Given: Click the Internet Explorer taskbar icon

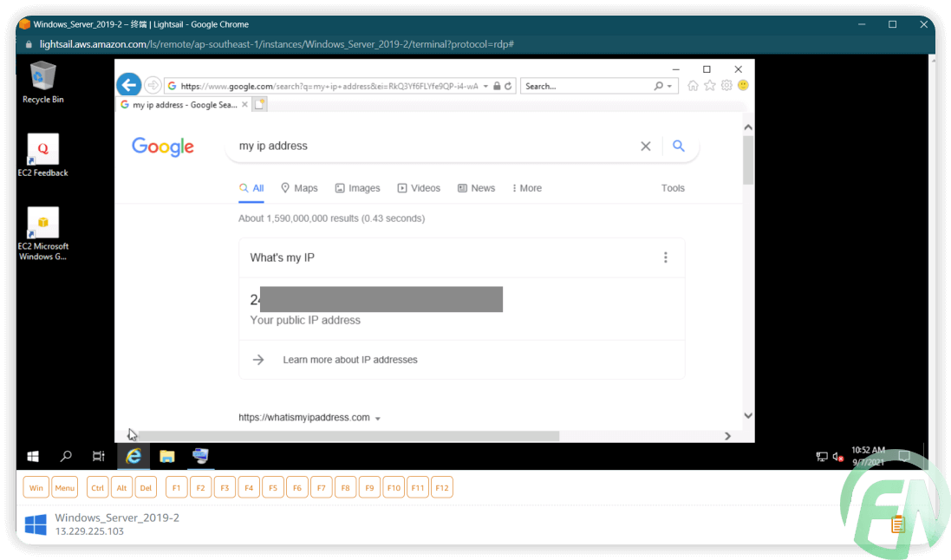Looking at the screenshot, I should tap(134, 456).
